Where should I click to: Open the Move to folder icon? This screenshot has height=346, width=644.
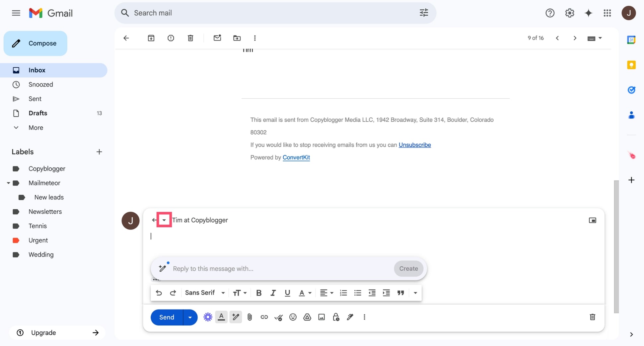pos(237,38)
